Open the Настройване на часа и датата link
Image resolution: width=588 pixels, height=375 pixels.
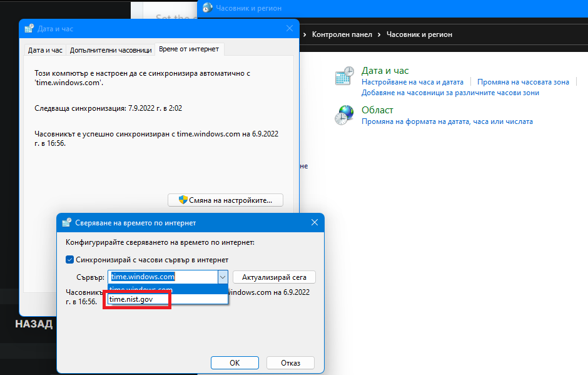(x=412, y=82)
